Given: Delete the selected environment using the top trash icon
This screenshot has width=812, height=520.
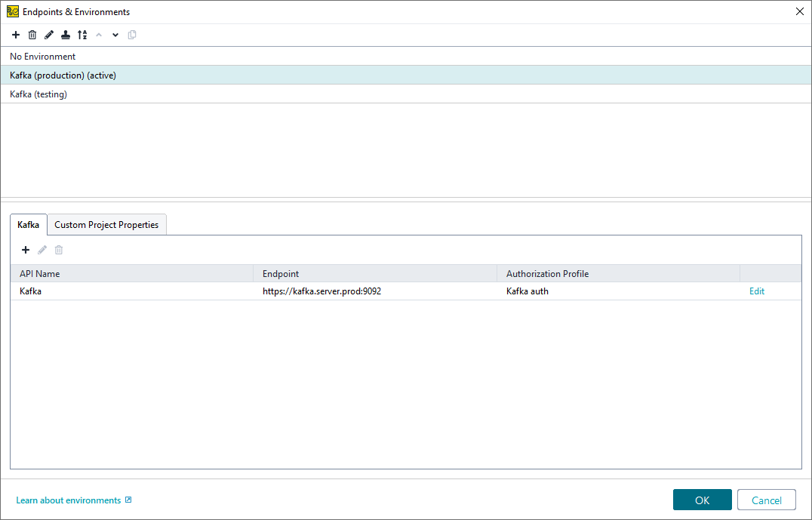Looking at the screenshot, I should point(32,35).
